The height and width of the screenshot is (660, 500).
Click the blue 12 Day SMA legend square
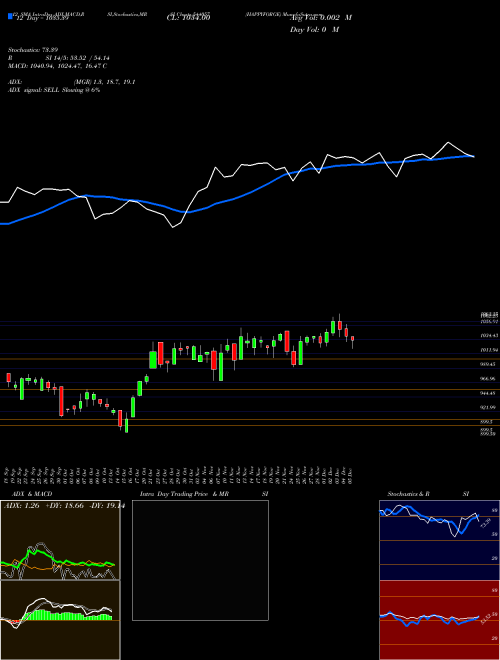pyautogui.click(x=10, y=17)
